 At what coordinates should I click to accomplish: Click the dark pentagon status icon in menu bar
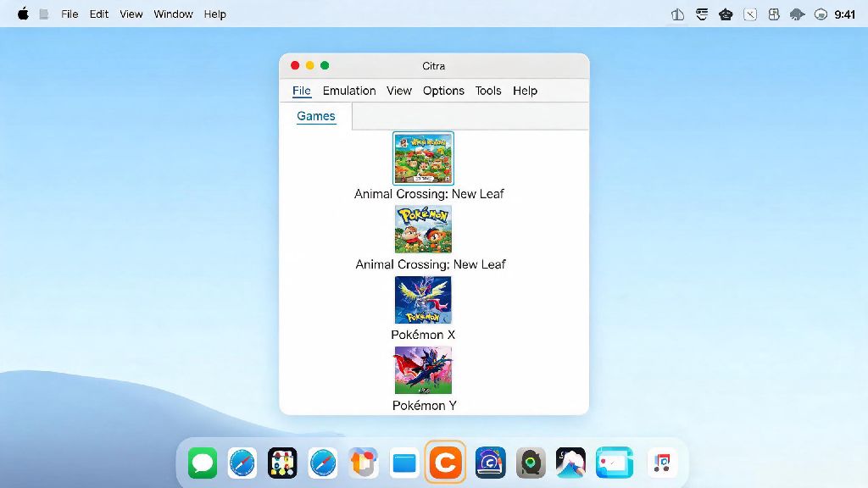click(726, 14)
